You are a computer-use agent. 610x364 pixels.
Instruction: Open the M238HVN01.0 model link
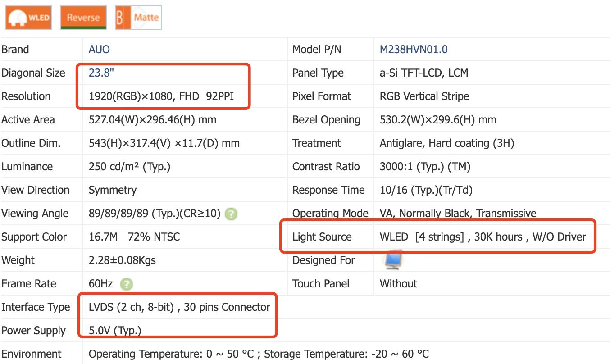pyautogui.click(x=414, y=50)
